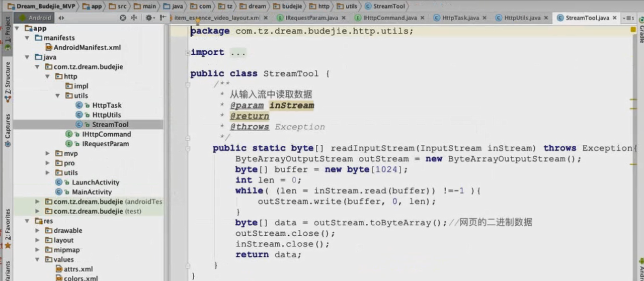Viewport: 644px width, 281px height.
Task: Click the inStream parameter in Javadoc
Action: point(291,106)
